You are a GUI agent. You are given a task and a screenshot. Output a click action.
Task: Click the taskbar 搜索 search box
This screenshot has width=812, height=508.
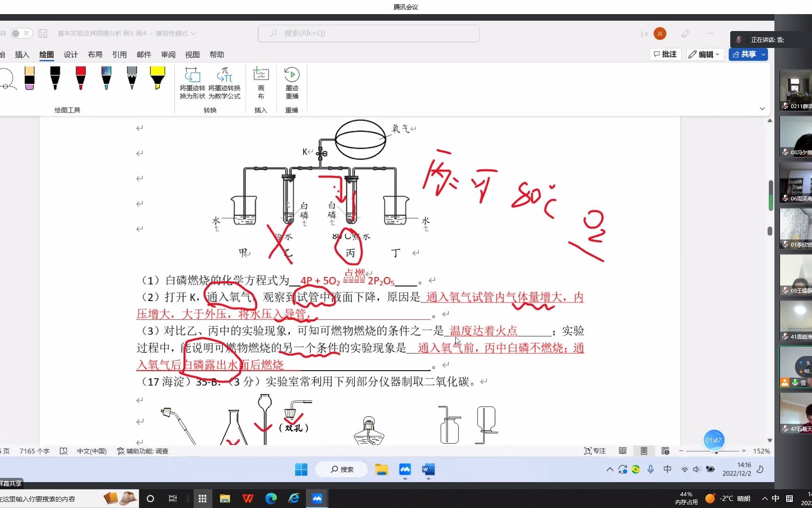(343, 469)
